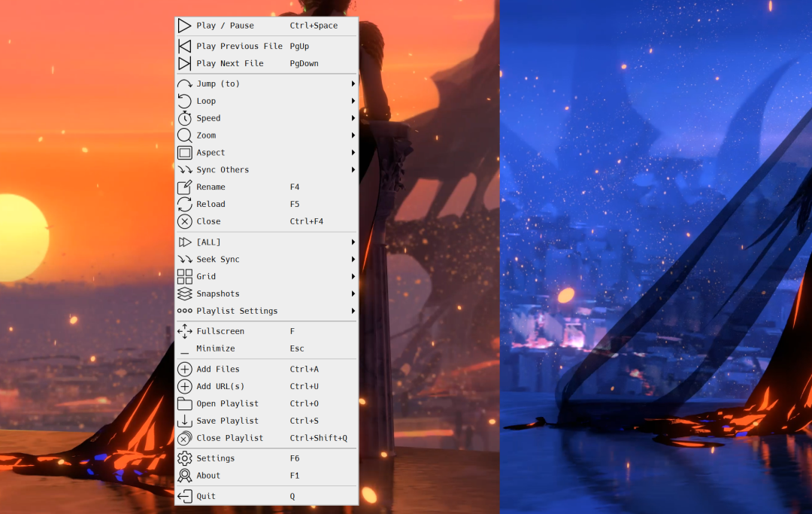This screenshot has height=514, width=812.
Task: Expand the [ALL] submenu arrow
Action: coord(353,242)
